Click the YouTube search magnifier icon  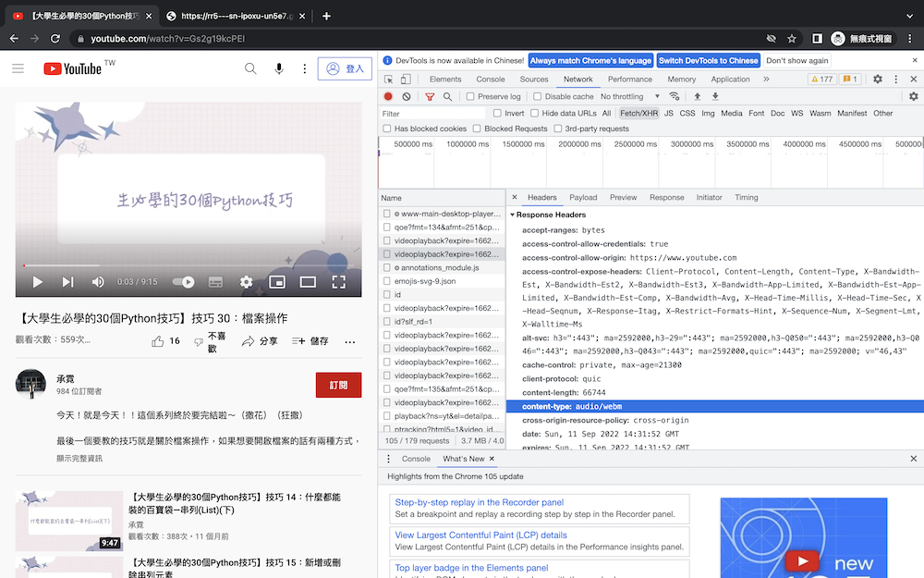[250, 68]
